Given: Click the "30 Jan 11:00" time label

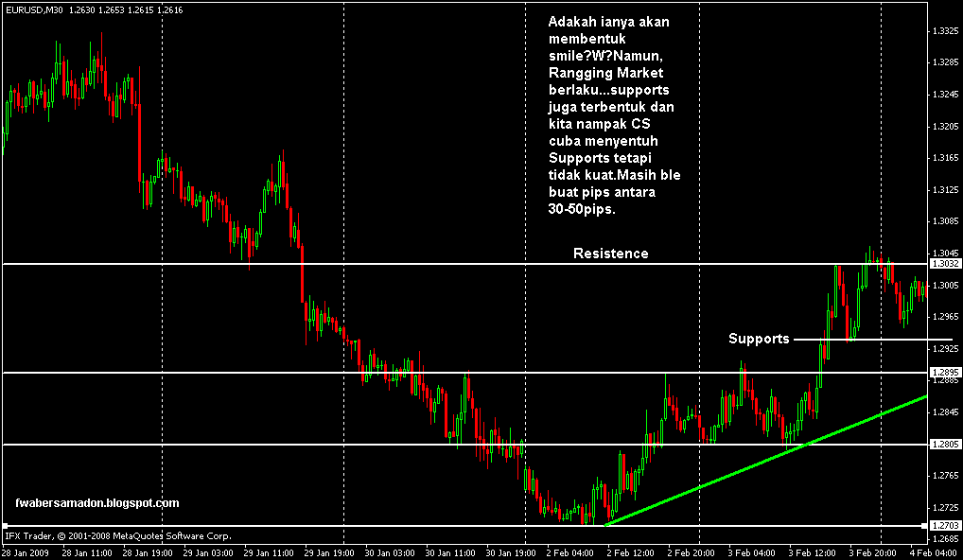Looking at the screenshot, I should pyautogui.click(x=448, y=552).
